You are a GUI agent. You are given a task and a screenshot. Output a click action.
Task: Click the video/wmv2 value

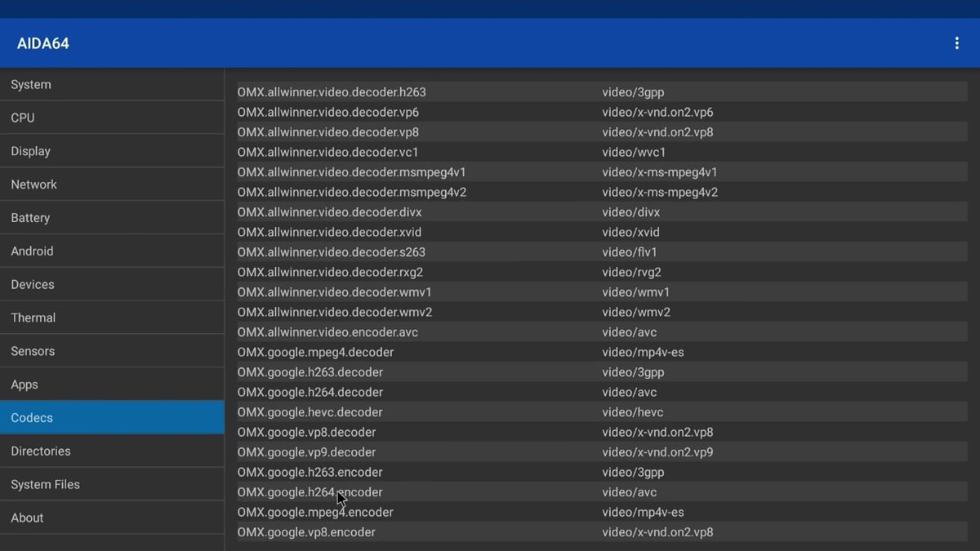[x=636, y=312]
